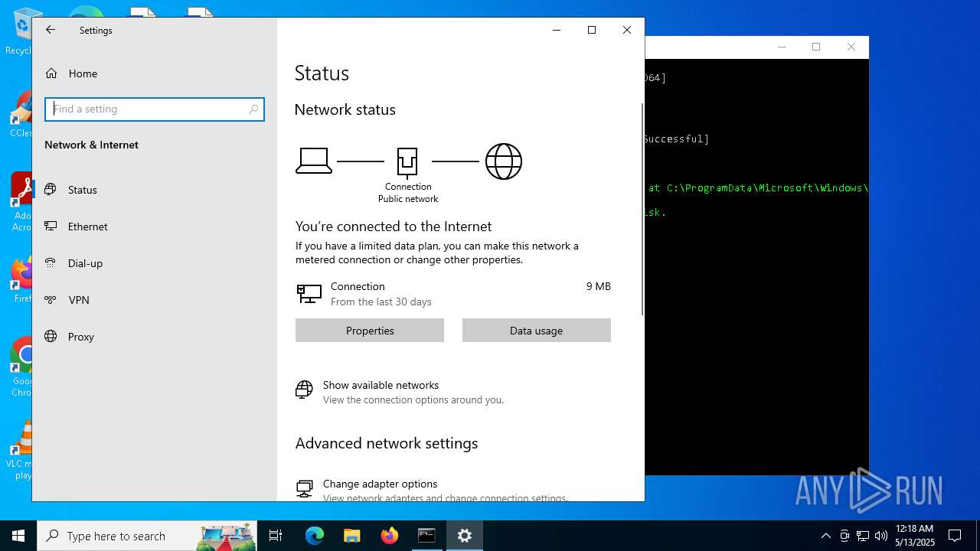Viewport: 980px width, 551px height.
Task: Launch Firefox from taskbar
Action: coord(389,536)
